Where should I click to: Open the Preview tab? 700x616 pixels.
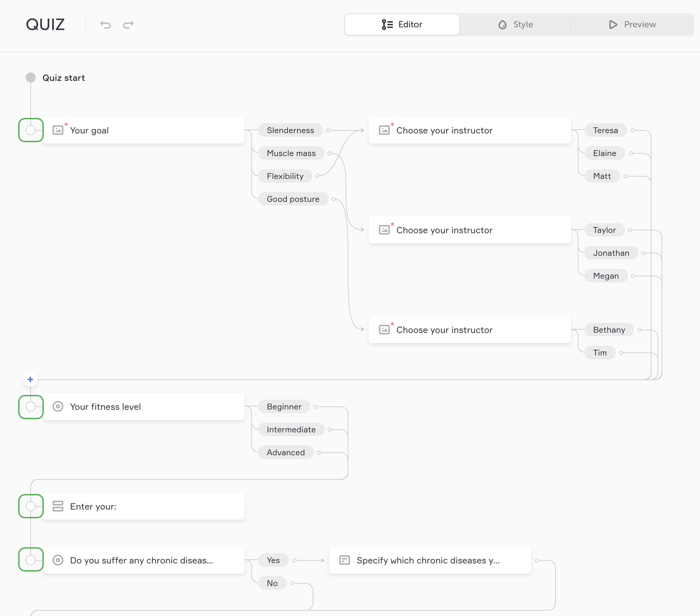(633, 24)
